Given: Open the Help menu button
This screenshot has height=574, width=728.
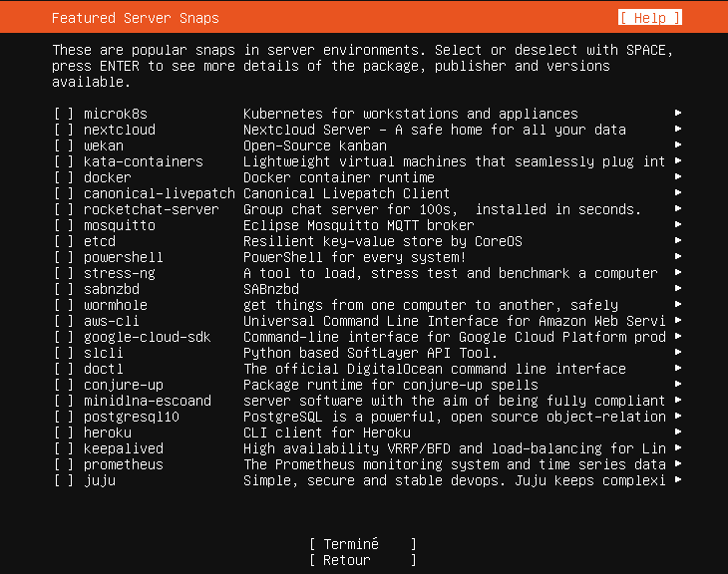Looking at the screenshot, I should [x=650, y=18].
